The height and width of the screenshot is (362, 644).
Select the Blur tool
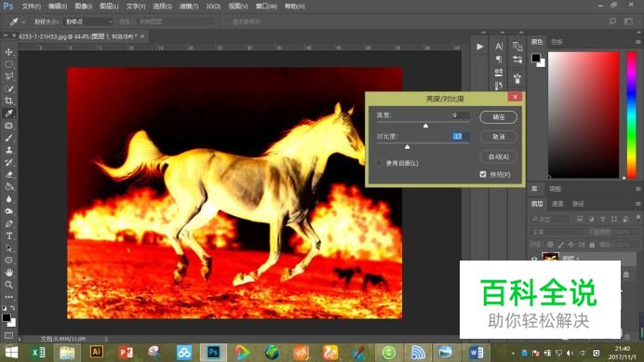tap(8, 199)
